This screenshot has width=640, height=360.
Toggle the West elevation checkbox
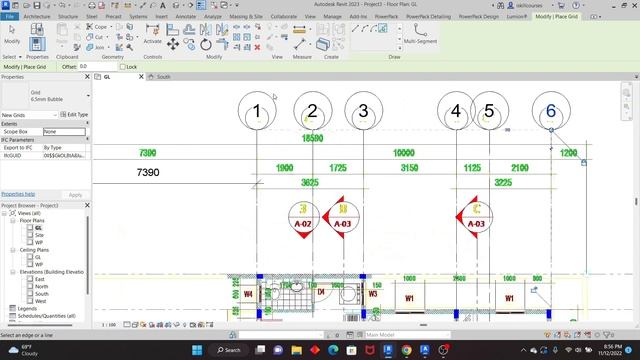pos(30,301)
